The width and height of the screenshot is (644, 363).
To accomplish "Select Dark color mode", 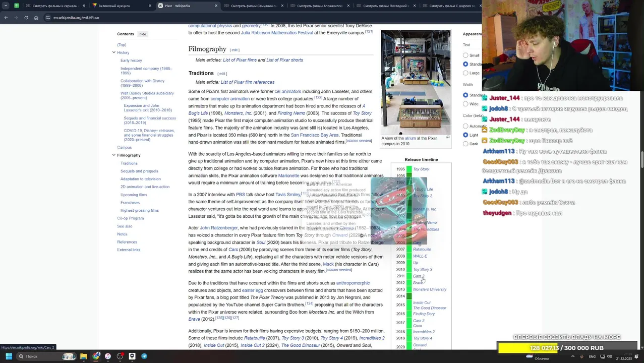I will point(465,144).
